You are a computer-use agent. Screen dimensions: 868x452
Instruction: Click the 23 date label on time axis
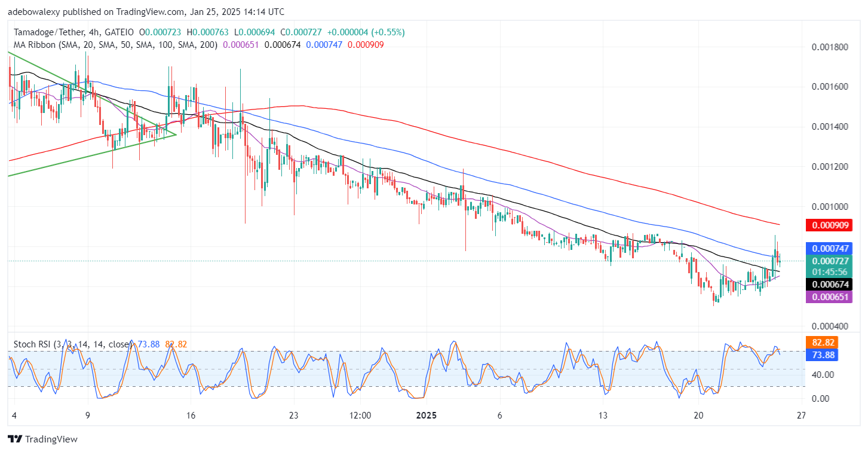(293, 416)
